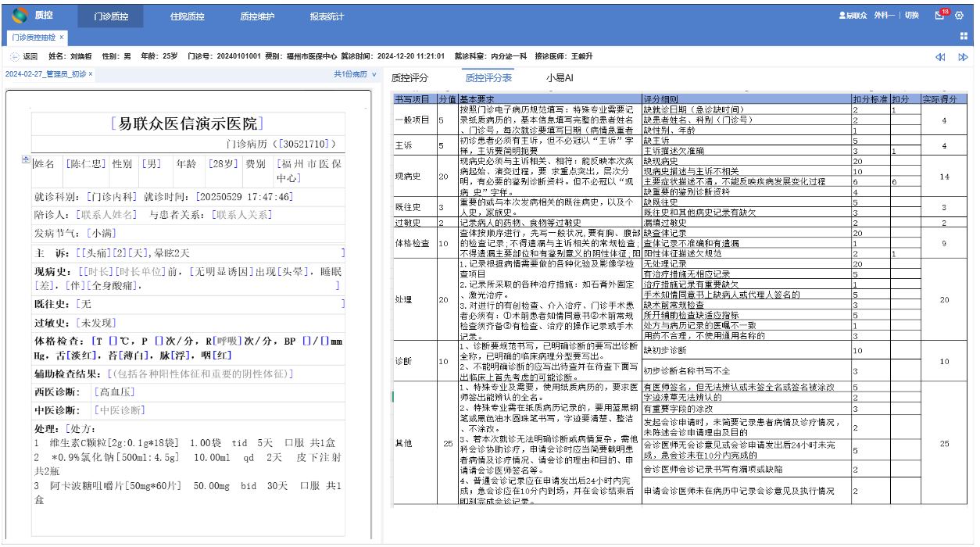Go to the previous record arrow
980x547 pixels.
click(940, 57)
